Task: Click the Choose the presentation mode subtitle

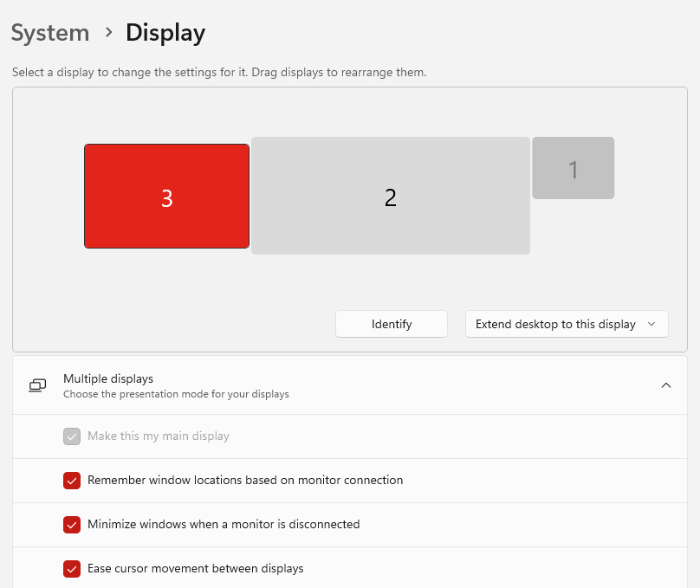Action: point(176,394)
